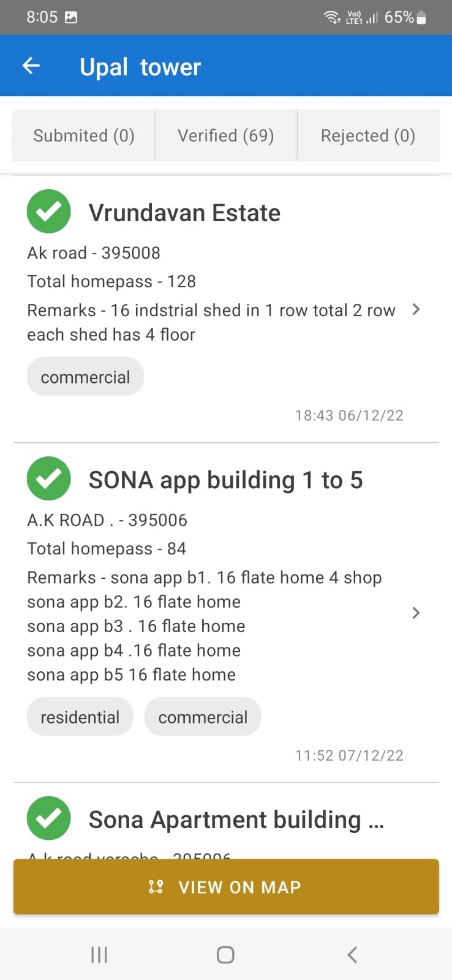
Task: Tap battery indicator in status bar
Action: click(x=421, y=18)
